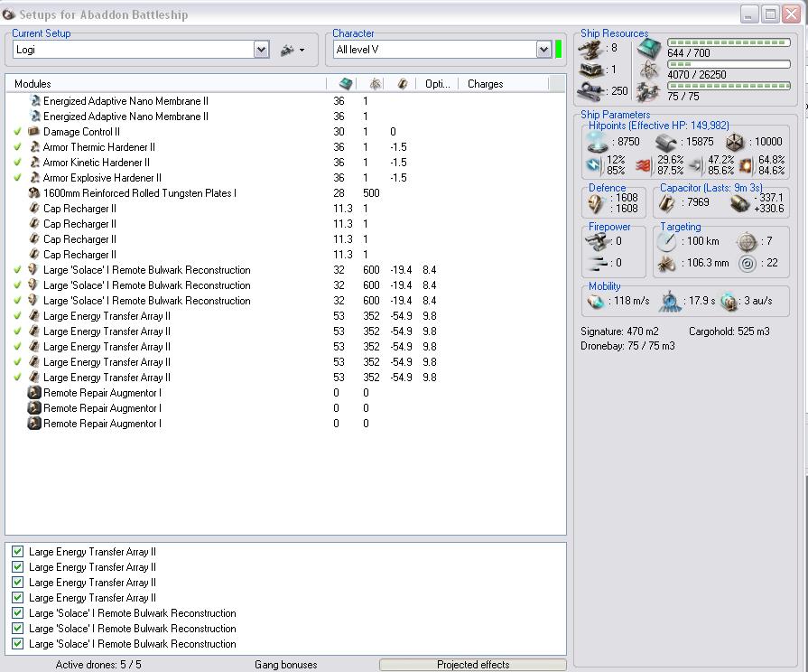Sort by the Opti... column header
The height and width of the screenshot is (672, 808).
tap(437, 84)
